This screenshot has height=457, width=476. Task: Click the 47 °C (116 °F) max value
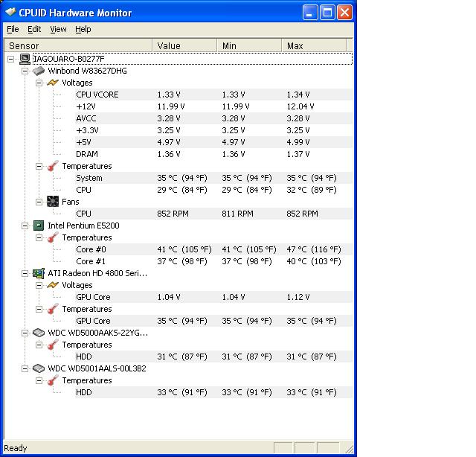[314, 249]
